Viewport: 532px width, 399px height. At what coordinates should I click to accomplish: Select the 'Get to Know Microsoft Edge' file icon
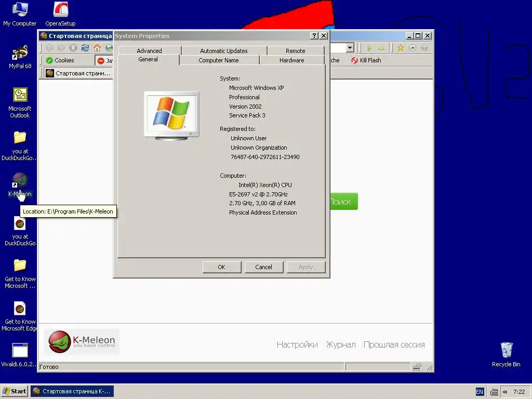(x=19, y=316)
